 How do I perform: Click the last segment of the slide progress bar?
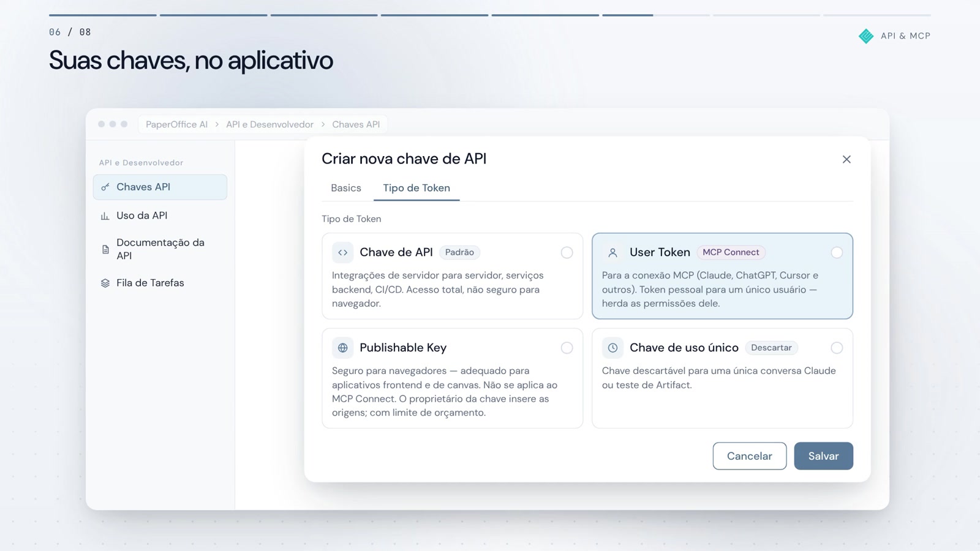pyautogui.click(x=877, y=15)
